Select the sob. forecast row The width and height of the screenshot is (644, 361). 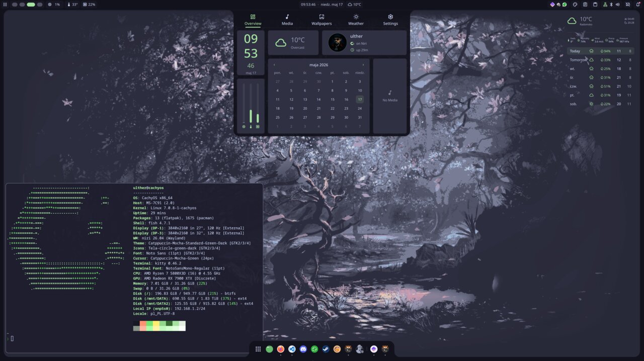point(600,104)
